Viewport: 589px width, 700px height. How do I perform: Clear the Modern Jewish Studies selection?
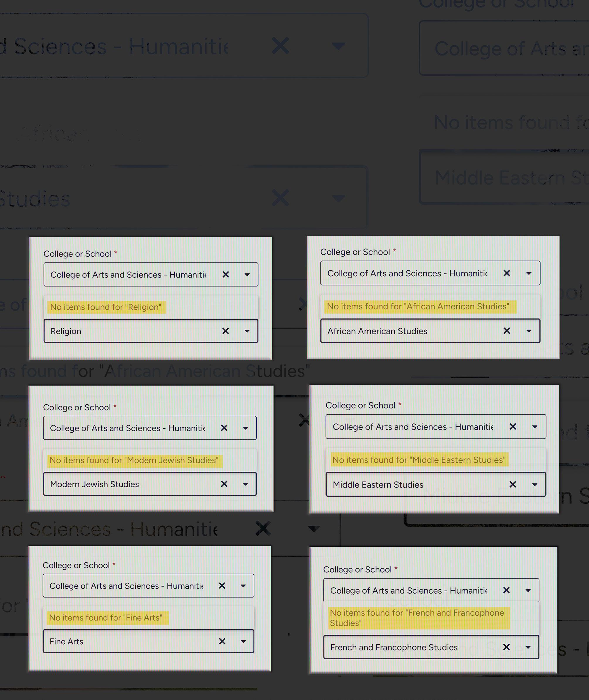(x=224, y=484)
